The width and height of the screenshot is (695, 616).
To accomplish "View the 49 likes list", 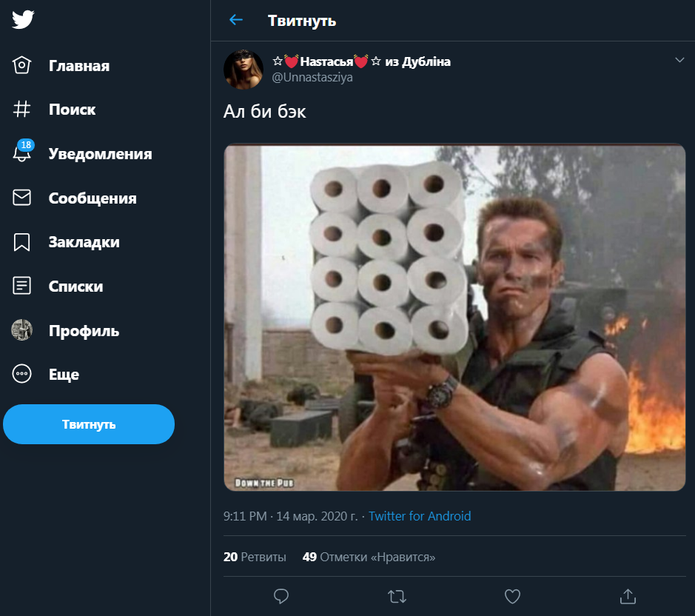I will point(369,557).
